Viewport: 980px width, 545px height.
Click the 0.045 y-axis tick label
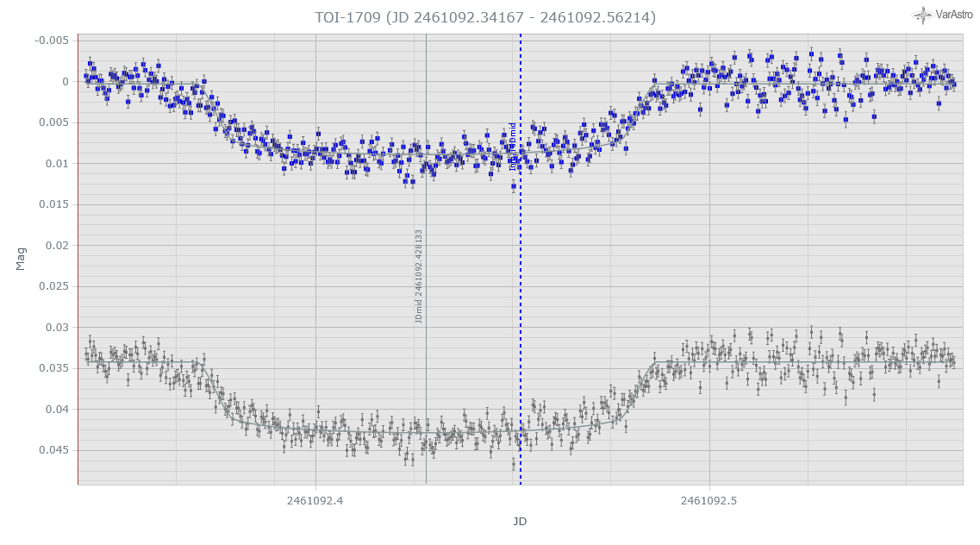(53, 450)
